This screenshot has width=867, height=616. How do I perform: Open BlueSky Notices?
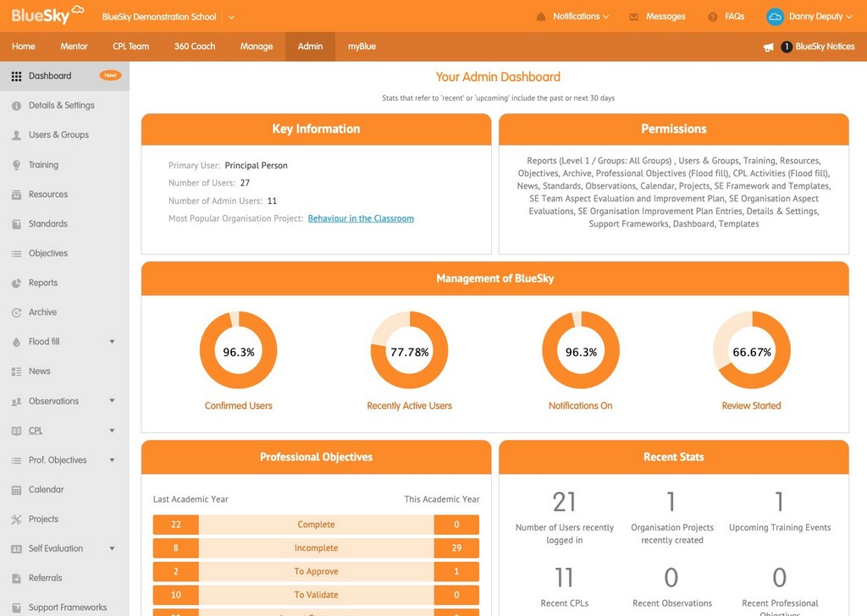coord(825,47)
